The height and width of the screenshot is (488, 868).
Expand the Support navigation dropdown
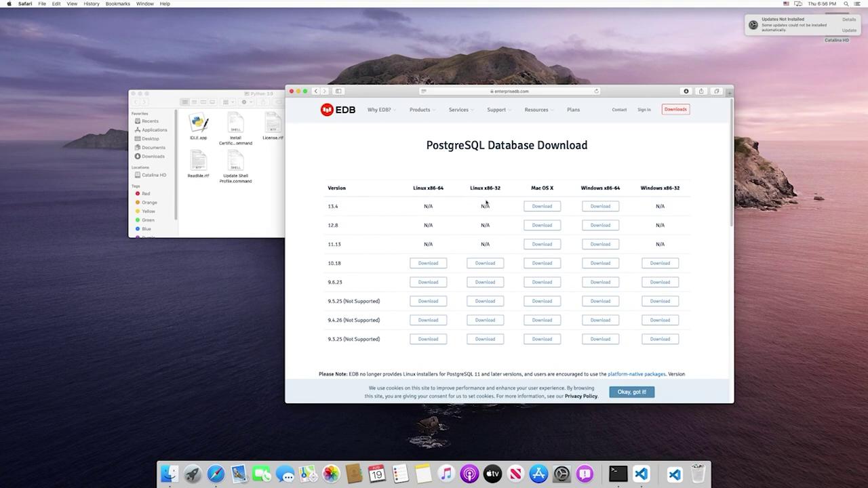coord(498,110)
